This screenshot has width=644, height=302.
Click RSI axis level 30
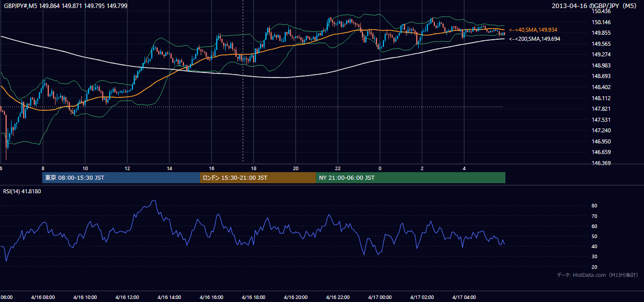coord(595,257)
